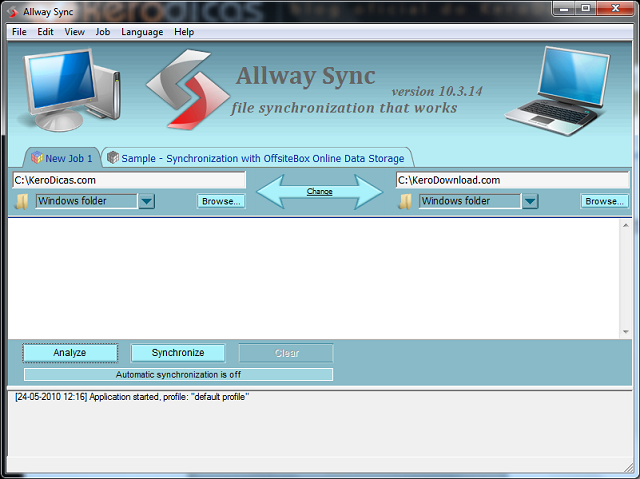Viewport: 640px width, 479px height.
Task: Click the desktop computer image in the banner
Action: point(71,89)
